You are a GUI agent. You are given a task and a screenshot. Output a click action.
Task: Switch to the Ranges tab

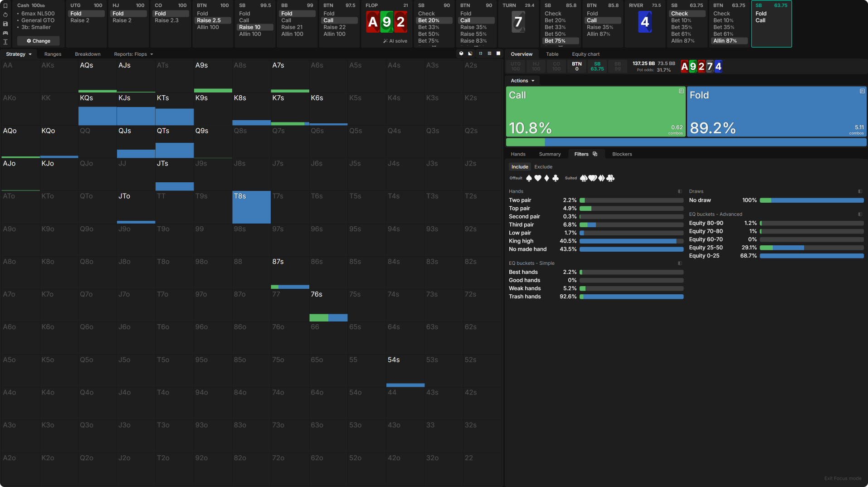(53, 54)
